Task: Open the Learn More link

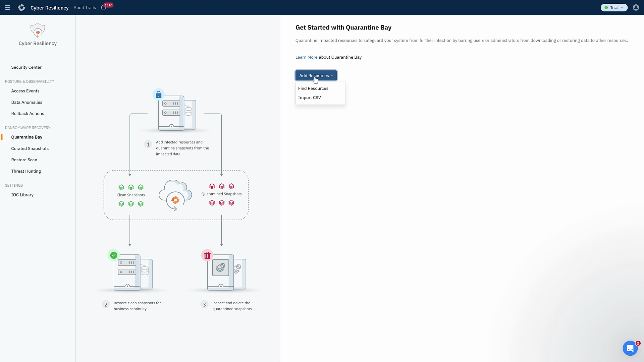Action: pos(306,57)
